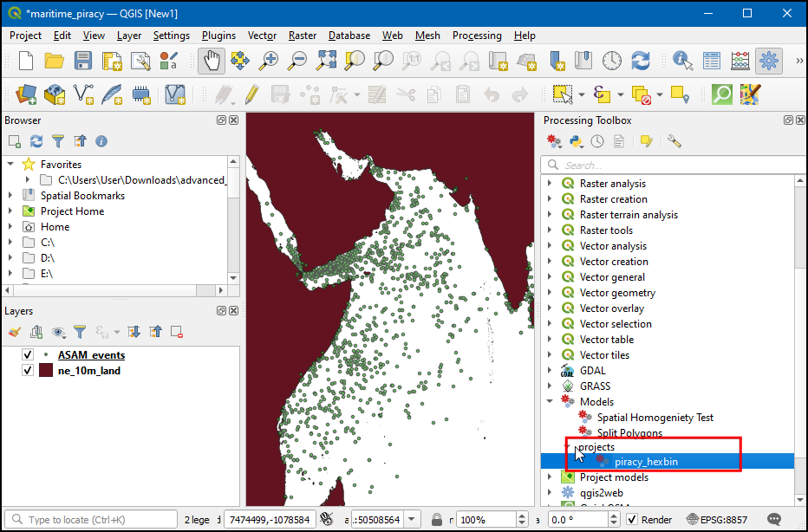Viewport: 808px width, 532px height.
Task: Select the Project Home browser item
Action: (72, 211)
